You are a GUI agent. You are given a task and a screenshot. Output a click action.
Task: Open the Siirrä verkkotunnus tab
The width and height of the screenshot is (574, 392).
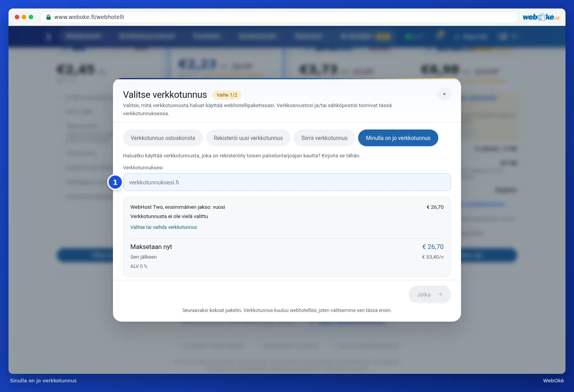tap(324, 138)
